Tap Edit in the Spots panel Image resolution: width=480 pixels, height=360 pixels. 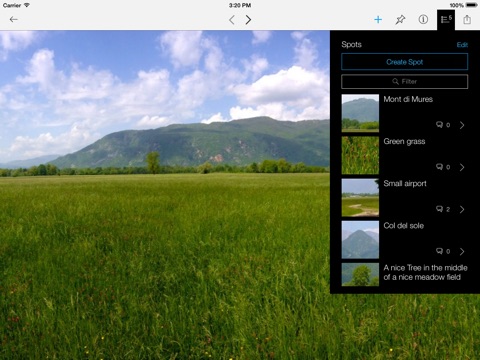[462, 45]
